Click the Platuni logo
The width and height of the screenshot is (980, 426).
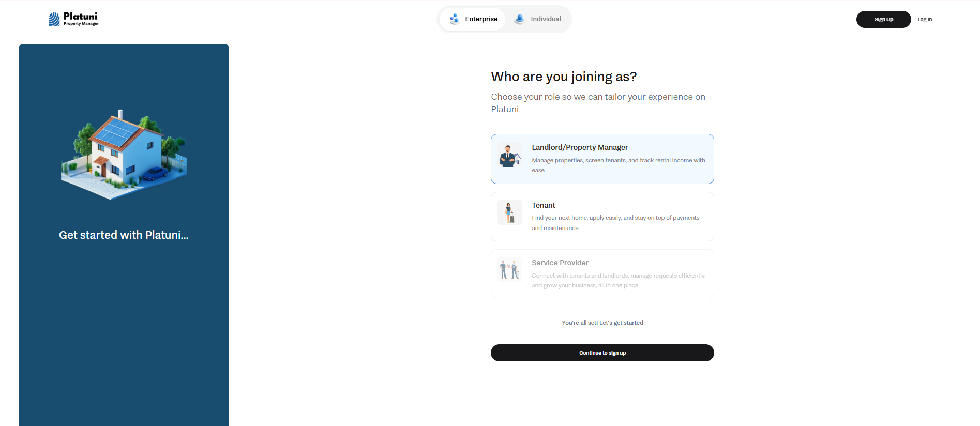coord(73,19)
